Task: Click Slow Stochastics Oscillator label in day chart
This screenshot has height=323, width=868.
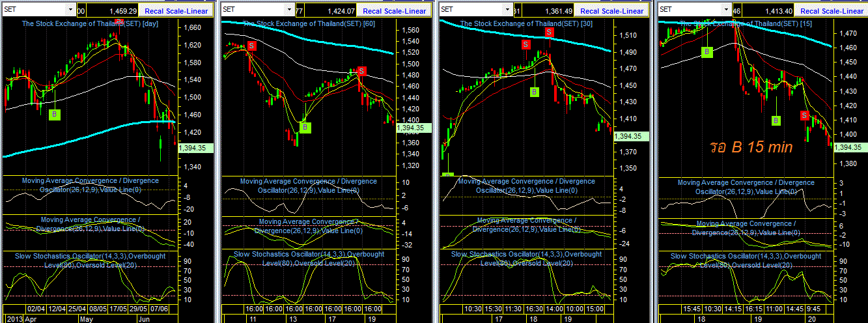Action: [x=90, y=260]
